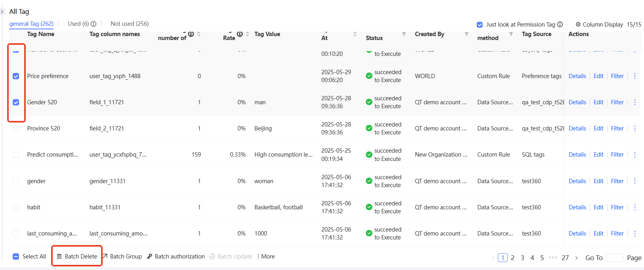Open Details for Predict consumption tag
Screen dimensions: 644x270
[x=577, y=155]
